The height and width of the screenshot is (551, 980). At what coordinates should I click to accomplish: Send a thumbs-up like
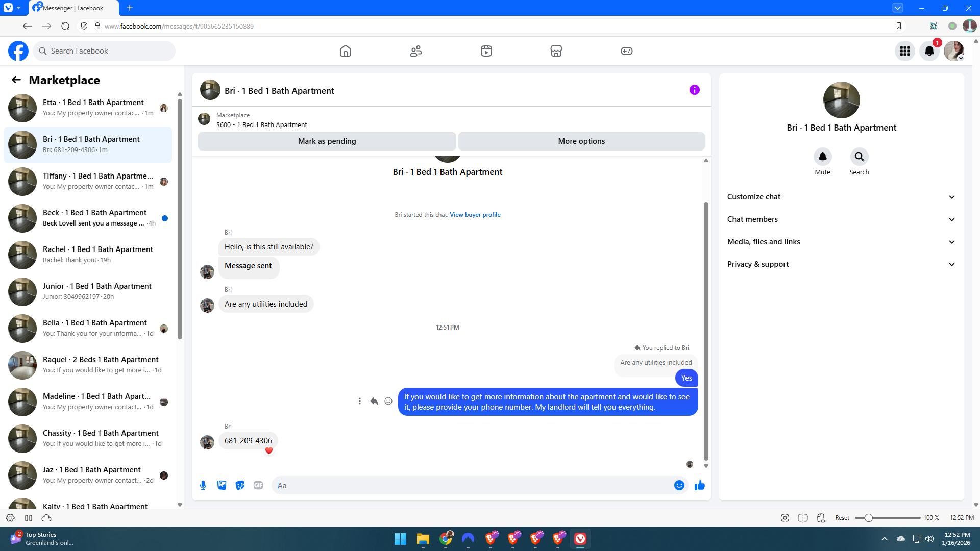click(x=699, y=485)
